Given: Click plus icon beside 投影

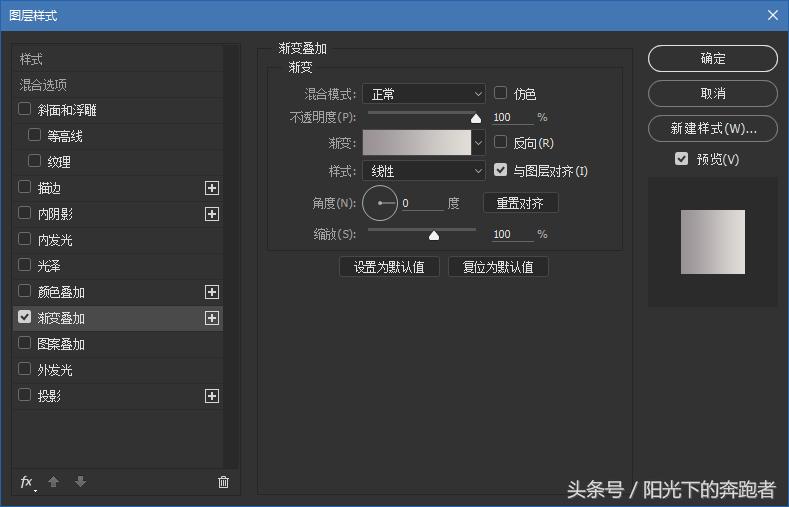Looking at the screenshot, I should [212, 396].
